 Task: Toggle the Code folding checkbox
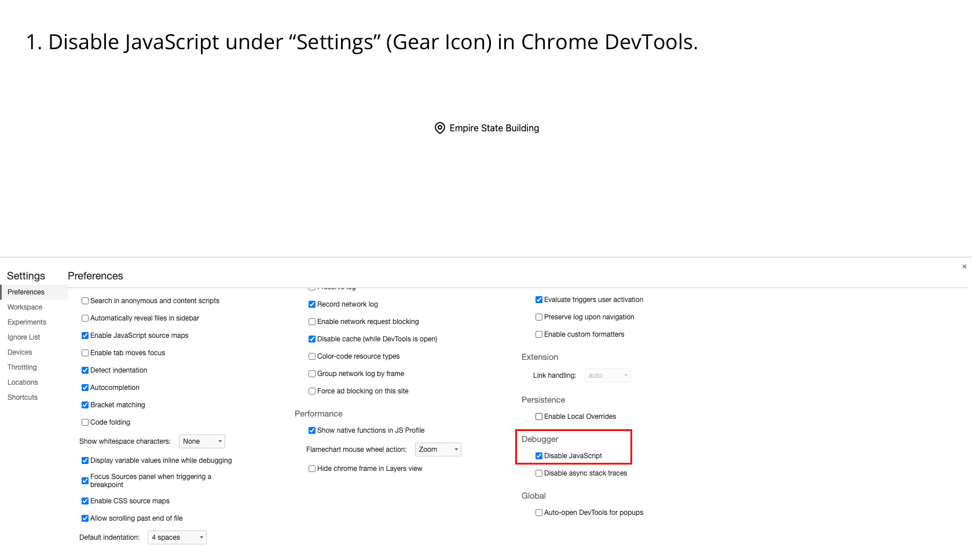pyautogui.click(x=85, y=422)
